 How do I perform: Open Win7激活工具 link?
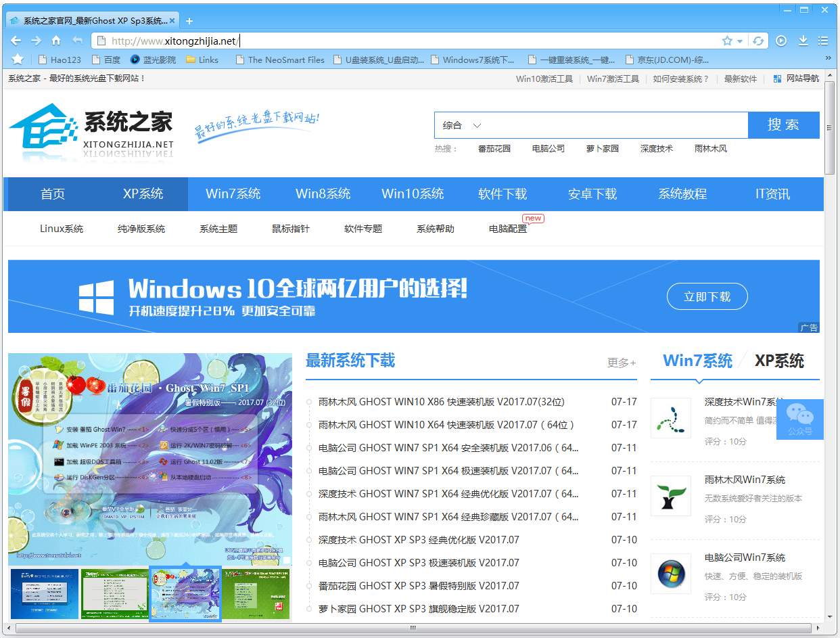[613, 78]
